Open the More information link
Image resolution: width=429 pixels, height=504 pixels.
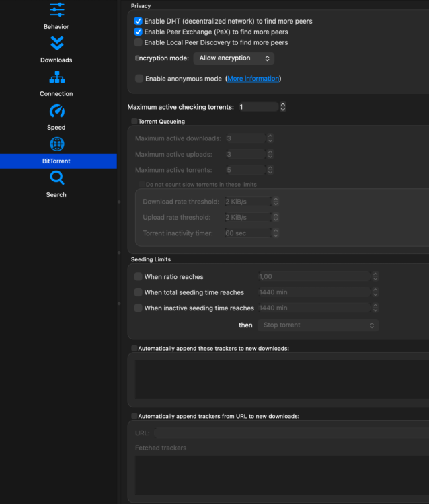(x=253, y=79)
